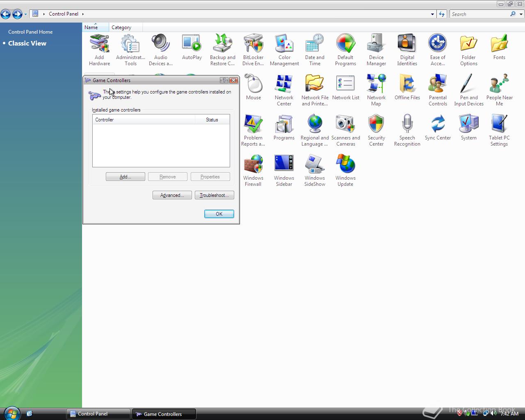The image size is (525, 420).
Task: Click the Advanced... button
Action: click(172, 195)
